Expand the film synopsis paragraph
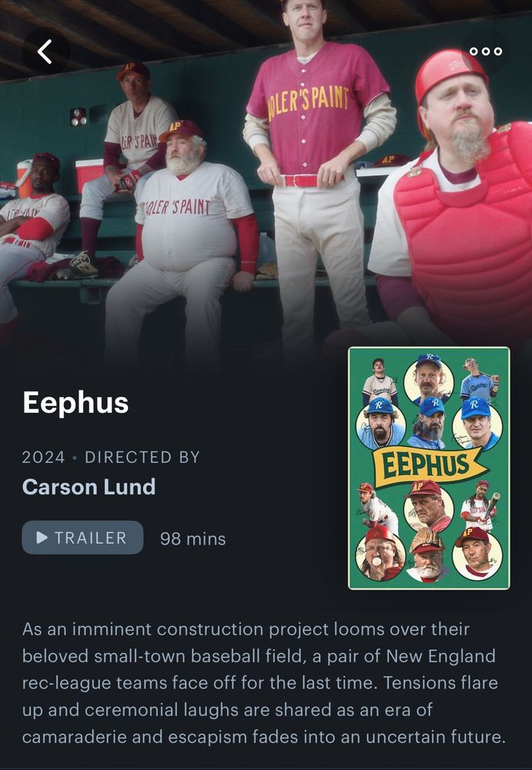 [x=264, y=683]
